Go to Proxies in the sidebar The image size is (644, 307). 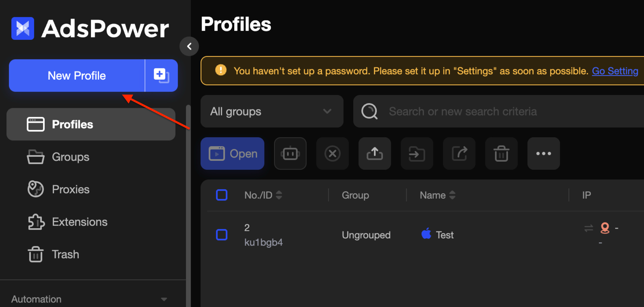coord(70,190)
